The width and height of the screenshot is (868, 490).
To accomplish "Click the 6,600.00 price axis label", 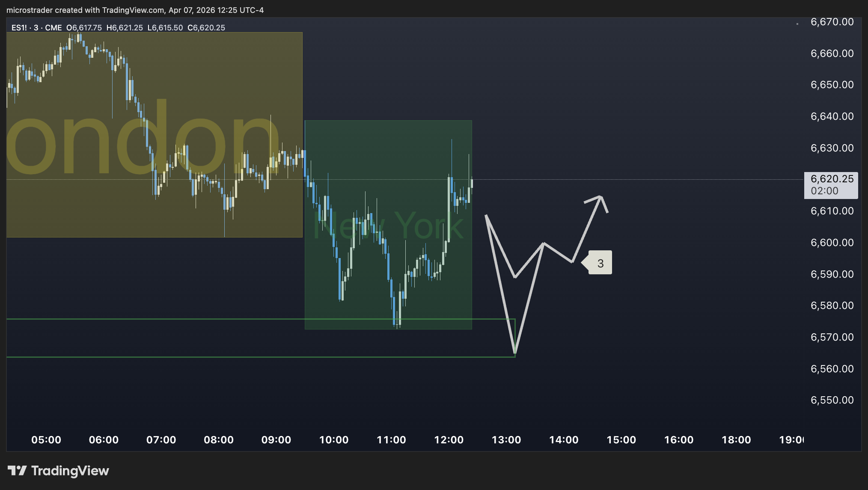I will click(x=832, y=243).
